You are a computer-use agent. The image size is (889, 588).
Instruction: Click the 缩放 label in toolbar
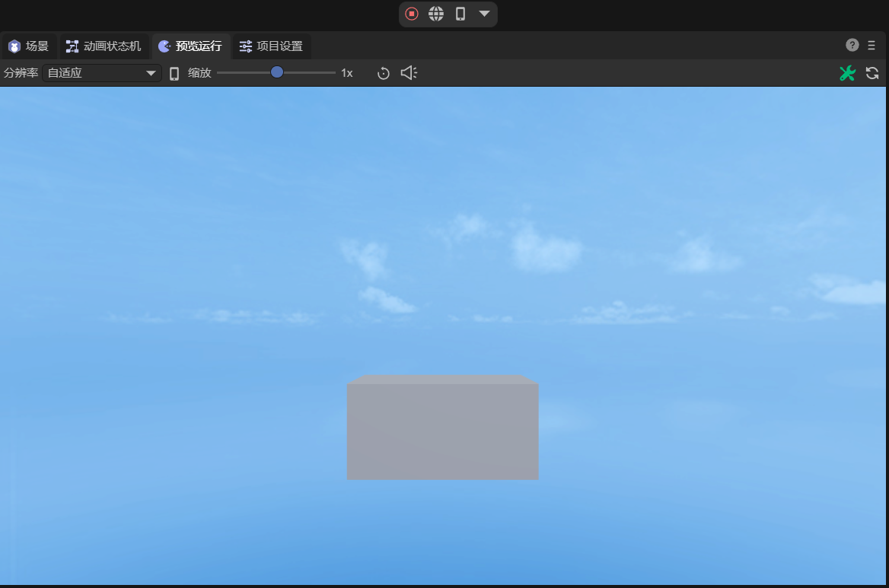(199, 73)
